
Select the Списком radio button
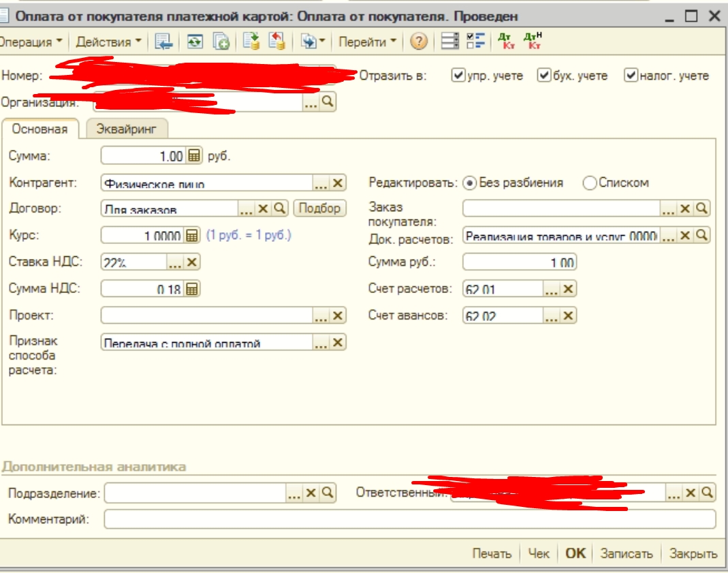click(x=590, y=183)
